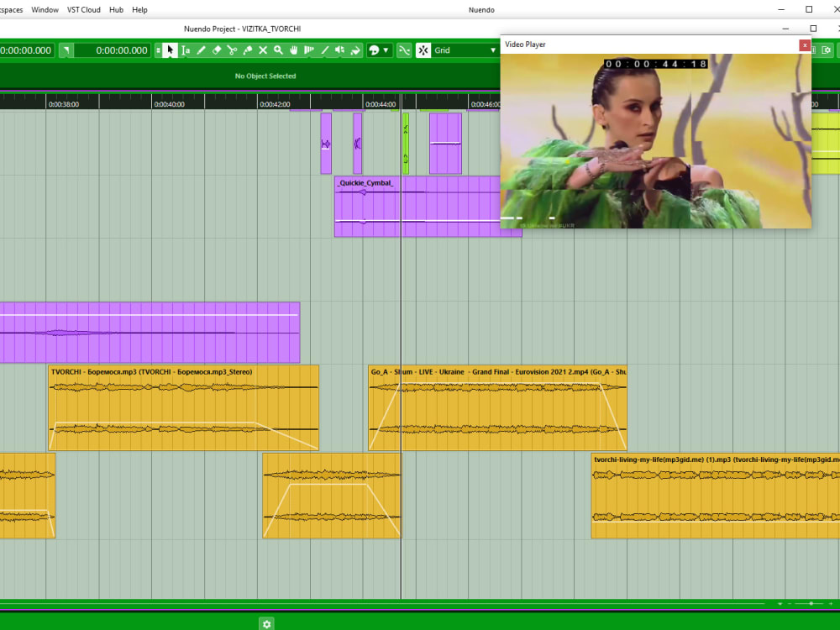Open the Help menu
This screenshot has width=840, height=630.
(139, 9)
